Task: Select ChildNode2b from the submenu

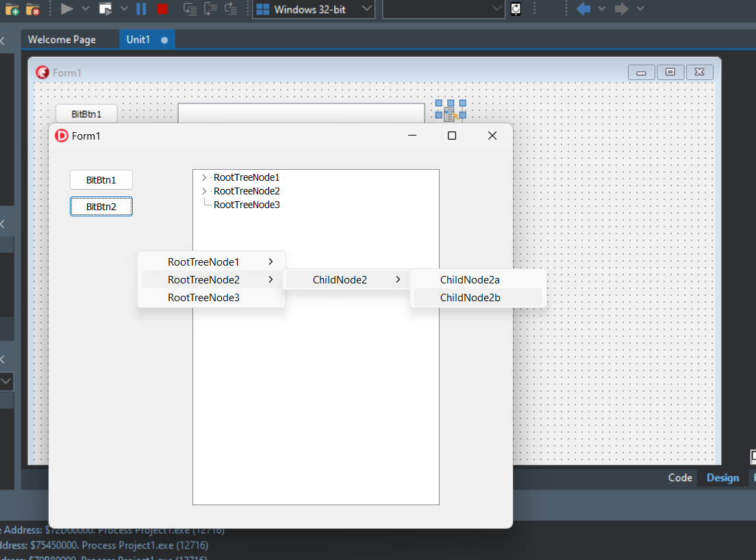Action: coord(478,297)
